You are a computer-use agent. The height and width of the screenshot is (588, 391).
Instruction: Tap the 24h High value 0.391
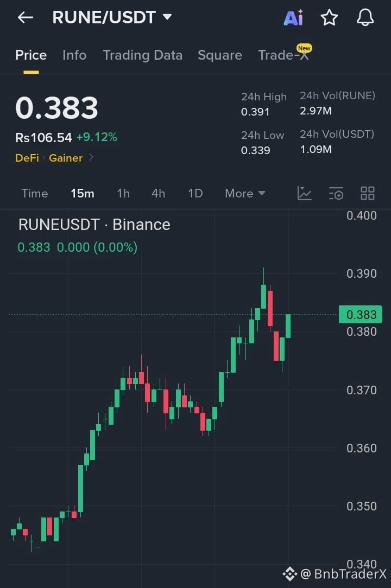[x=255, y=112]
